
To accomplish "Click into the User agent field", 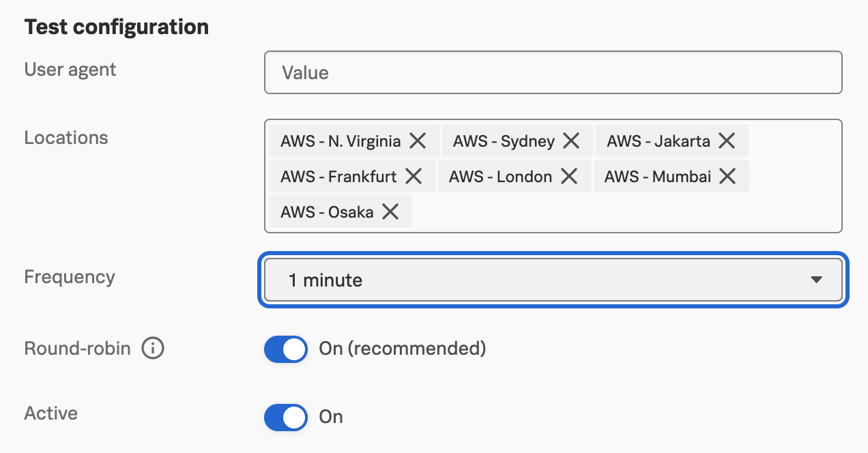I will coord(553,72).
